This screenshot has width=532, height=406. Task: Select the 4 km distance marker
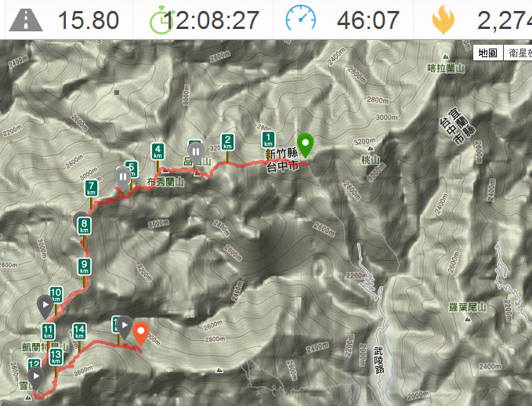click(x=157, y=151)
